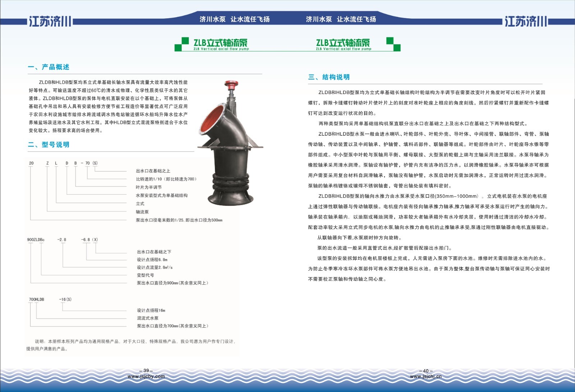Click the 一、产品概述 section heading
The image size is (575, 392).
tap(49, 67)
